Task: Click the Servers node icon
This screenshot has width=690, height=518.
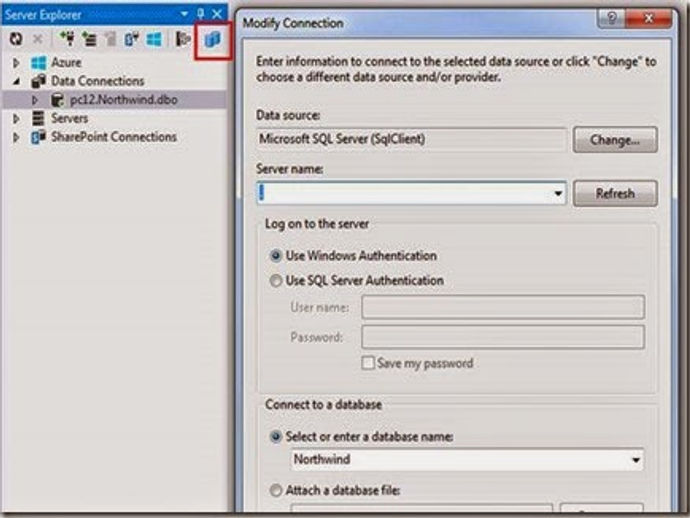Action: [39, 118]
